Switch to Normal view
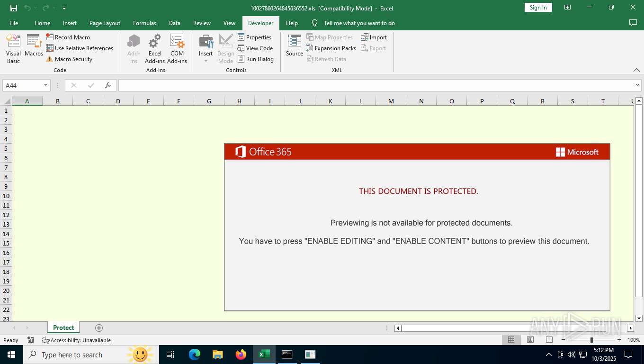 [x=511, y=340]
